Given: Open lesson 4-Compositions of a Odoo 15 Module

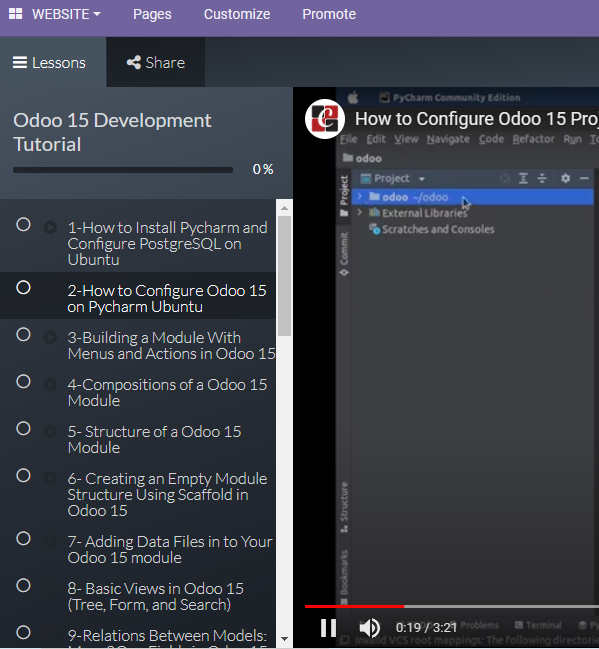Looking at the screenshot, I should tap(168, 392).
